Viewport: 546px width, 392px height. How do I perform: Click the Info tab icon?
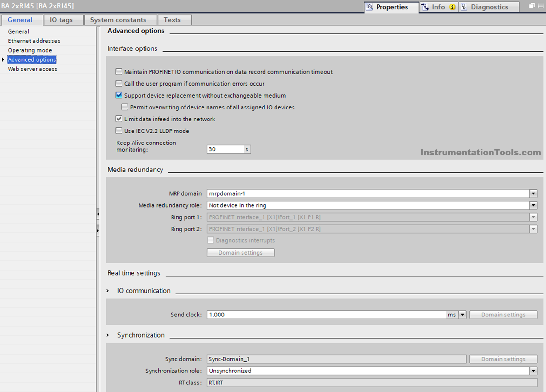pyautogui.click(x=425, y=7)
